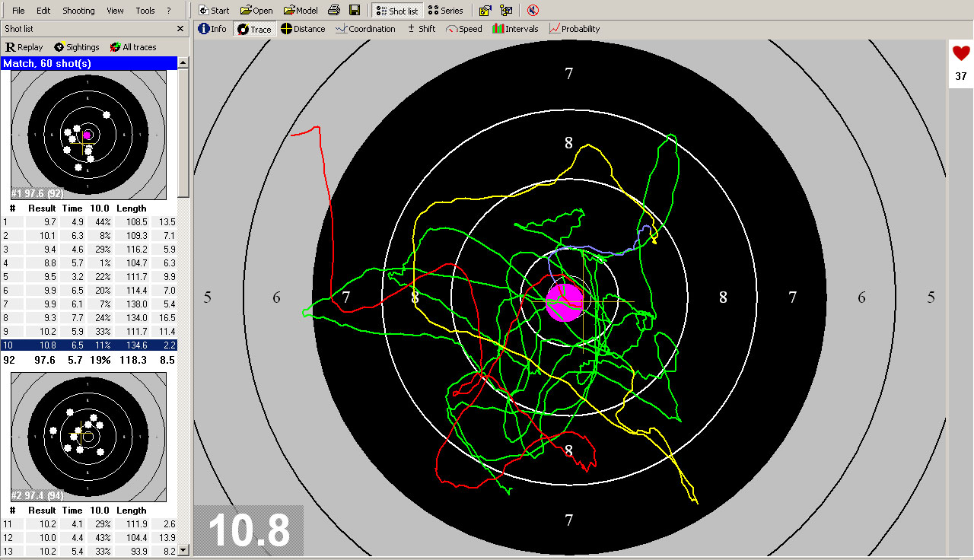
Task: Click the yellow options icon next to Series
Action: (485, 11)
